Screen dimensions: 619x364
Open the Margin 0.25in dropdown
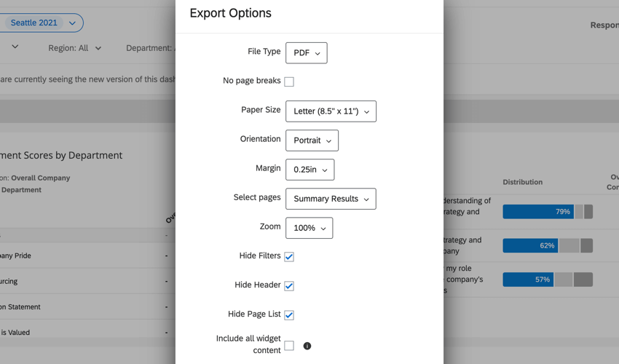309,170
